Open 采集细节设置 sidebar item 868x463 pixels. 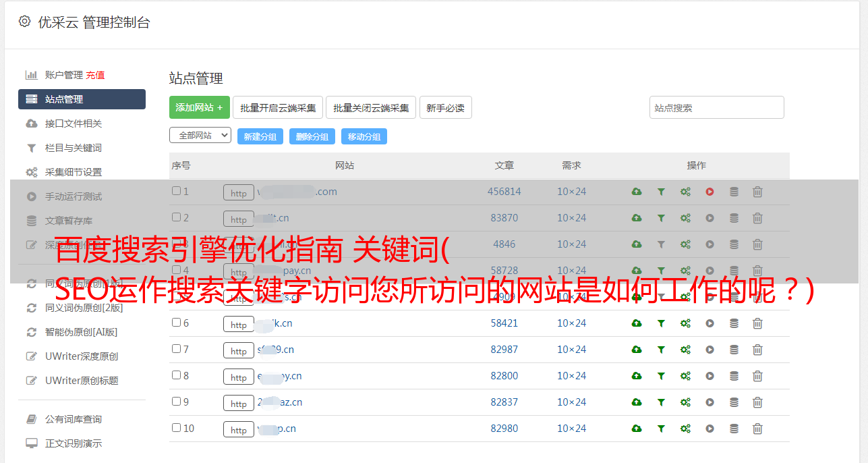pos(74,172)
